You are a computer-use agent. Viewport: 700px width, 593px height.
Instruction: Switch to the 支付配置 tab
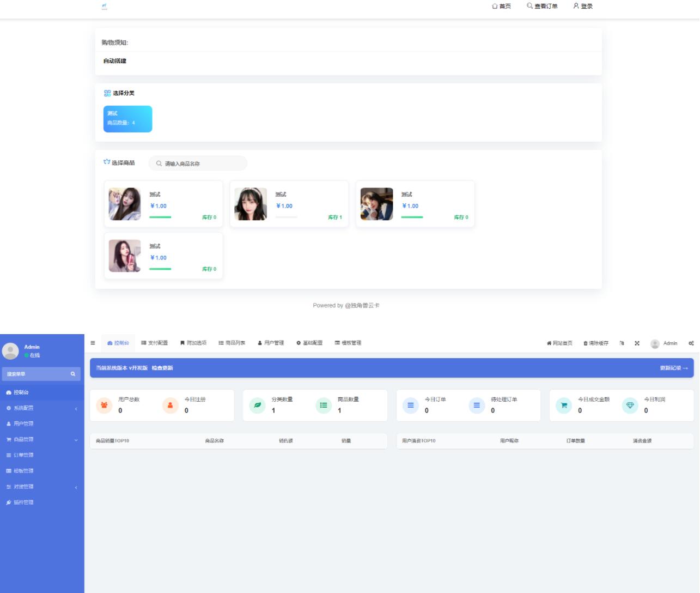[x=154, y=343]
